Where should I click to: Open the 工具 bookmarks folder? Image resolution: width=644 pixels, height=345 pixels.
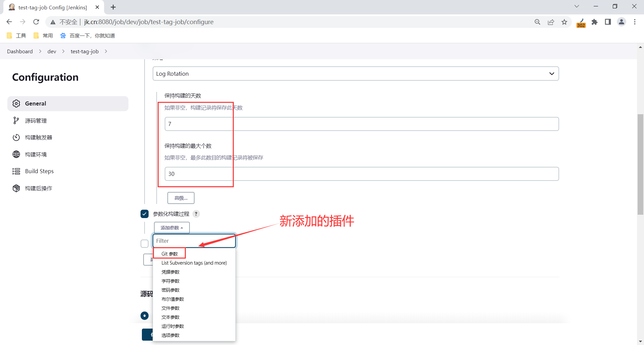pyautogui.click(x=16, y=36)
